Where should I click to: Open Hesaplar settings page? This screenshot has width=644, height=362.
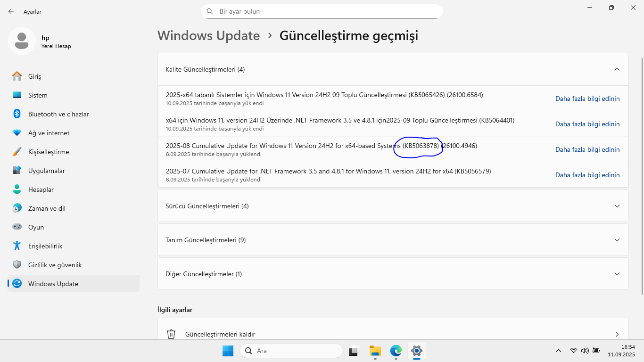(x=74, y=189)
